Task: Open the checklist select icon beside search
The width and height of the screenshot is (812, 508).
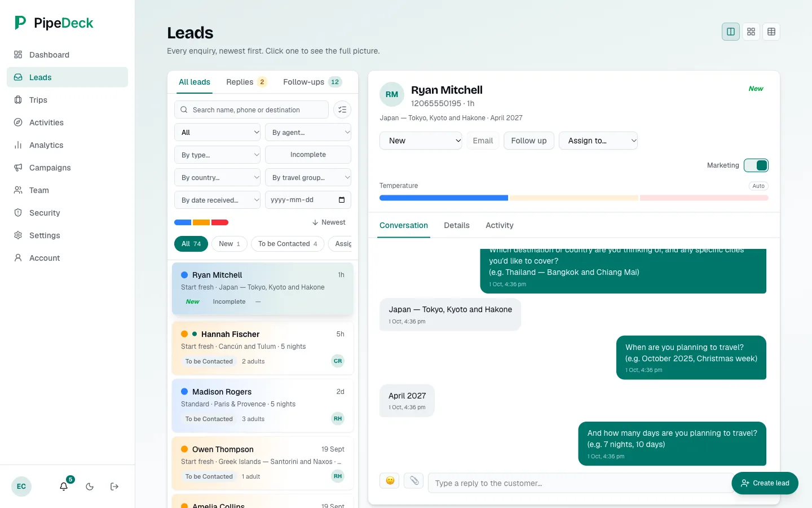Action: (342, 110)
